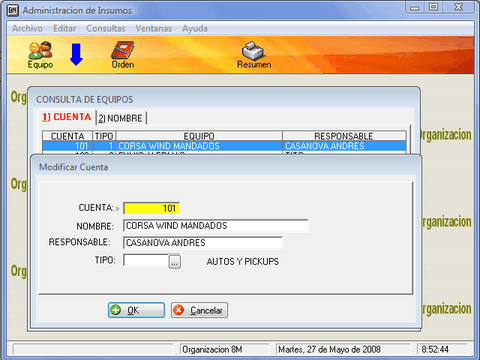Click the application icon in title bar

13,10
